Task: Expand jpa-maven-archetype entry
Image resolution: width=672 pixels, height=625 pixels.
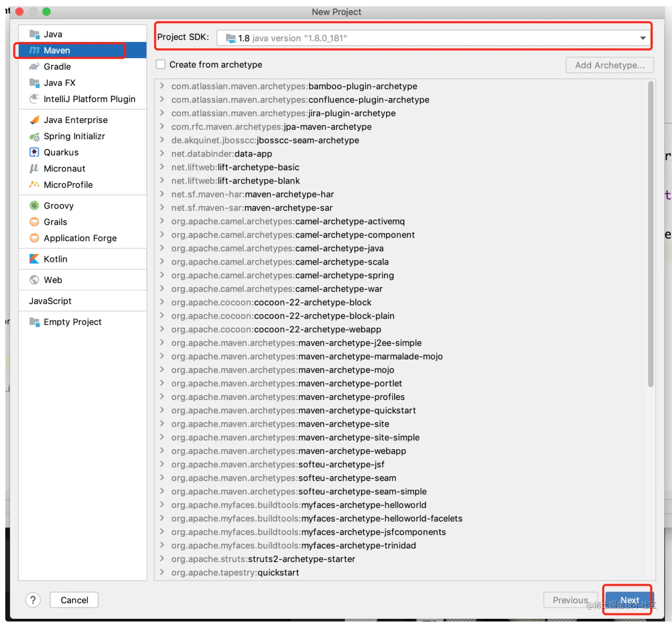Action: click(x=162, y=127)
